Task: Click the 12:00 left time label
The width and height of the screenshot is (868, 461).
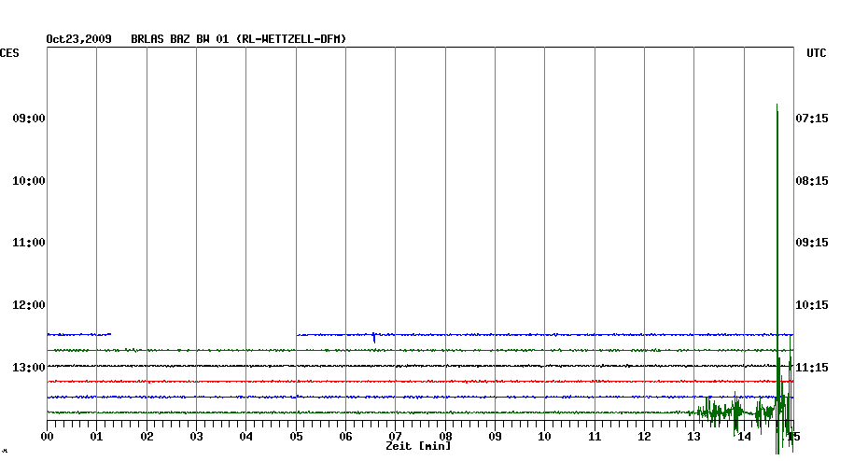Action: [x=30, y=305]
